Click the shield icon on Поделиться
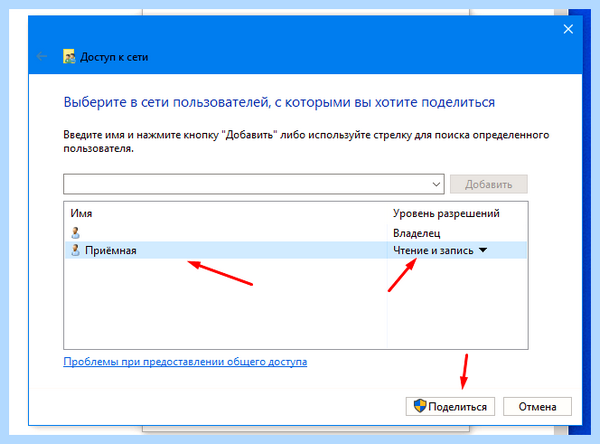This screenshot has width=600, height=444. pyautogui.click(x=420, y=406)
